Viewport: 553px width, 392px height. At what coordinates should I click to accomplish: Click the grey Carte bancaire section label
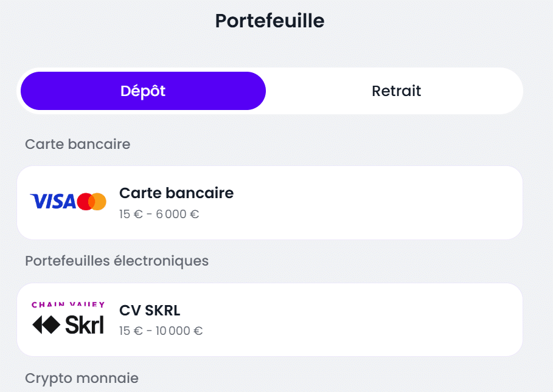[x=78, y=144]
